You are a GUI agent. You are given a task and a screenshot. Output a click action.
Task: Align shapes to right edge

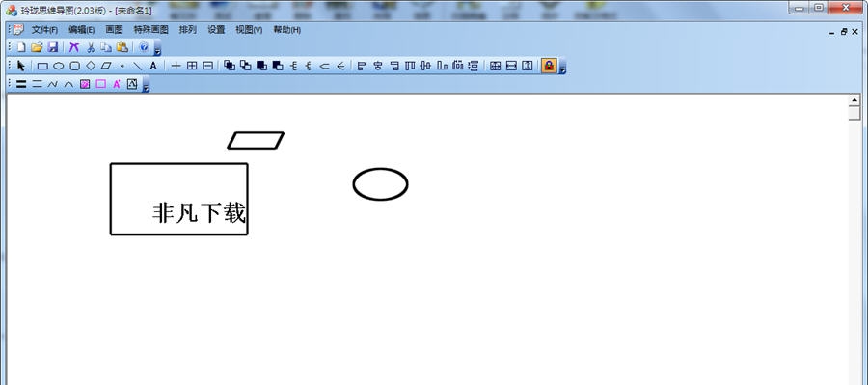pos(394,66)
